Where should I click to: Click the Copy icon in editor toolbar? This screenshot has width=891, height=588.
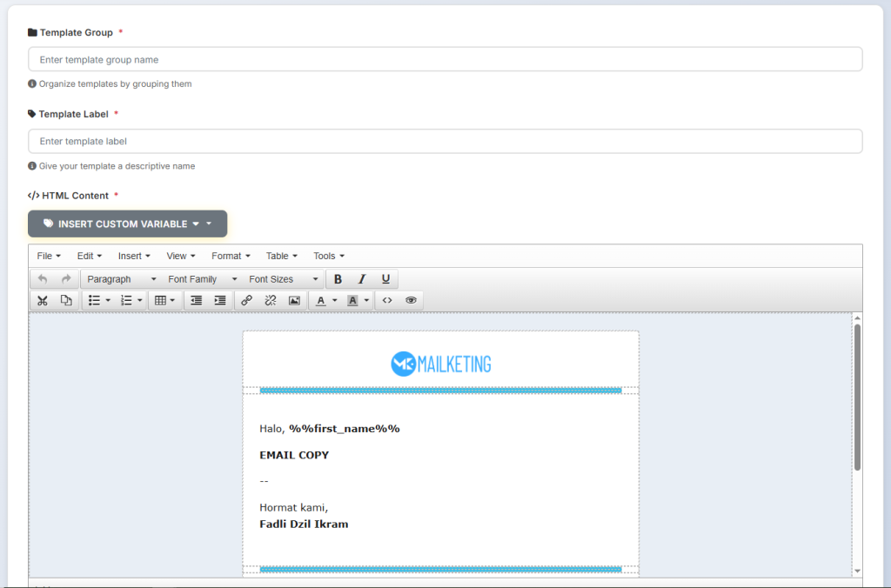(x=66, y=300)
